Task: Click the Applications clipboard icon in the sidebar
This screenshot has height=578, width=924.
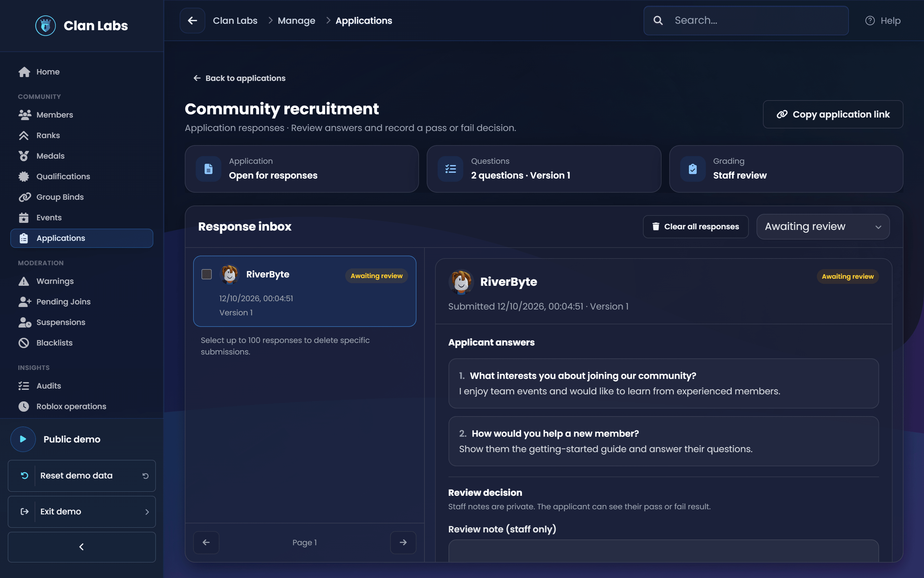Action: [x=24, y=238]
